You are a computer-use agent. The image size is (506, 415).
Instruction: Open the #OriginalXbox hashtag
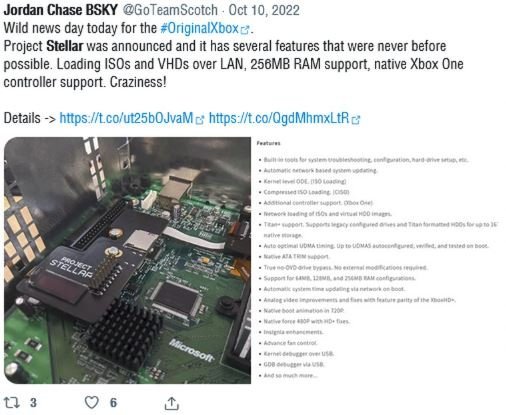199,28
